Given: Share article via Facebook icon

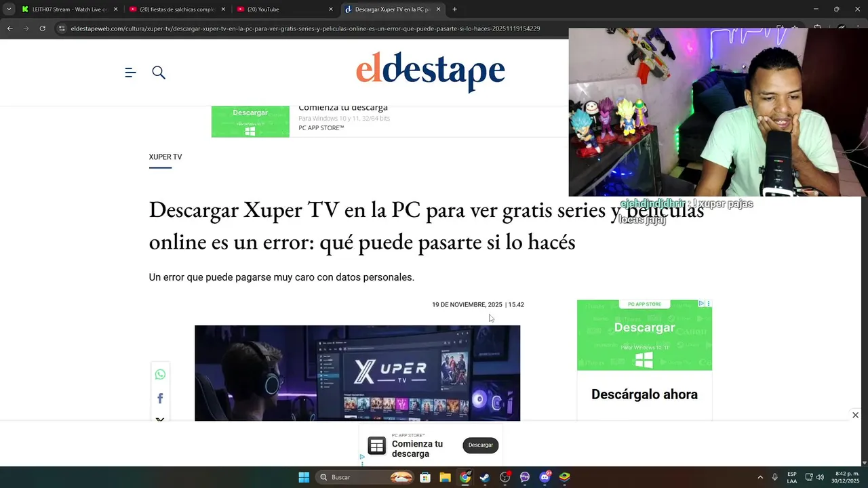Looking at the screenshot, I should [160, 399].
